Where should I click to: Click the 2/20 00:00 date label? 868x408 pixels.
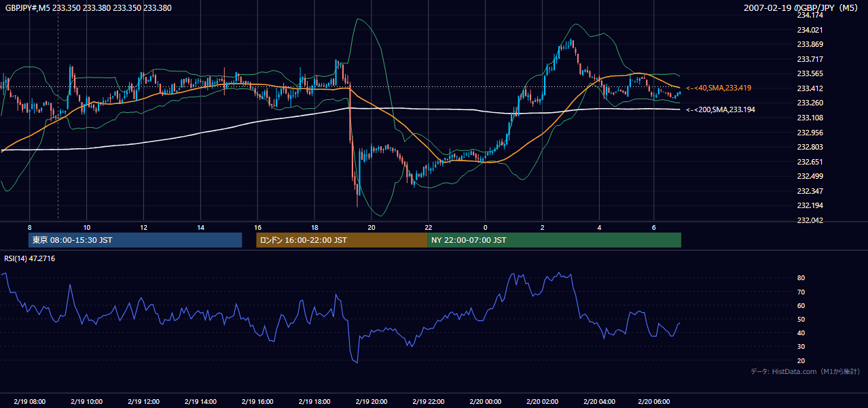[485, 402]
